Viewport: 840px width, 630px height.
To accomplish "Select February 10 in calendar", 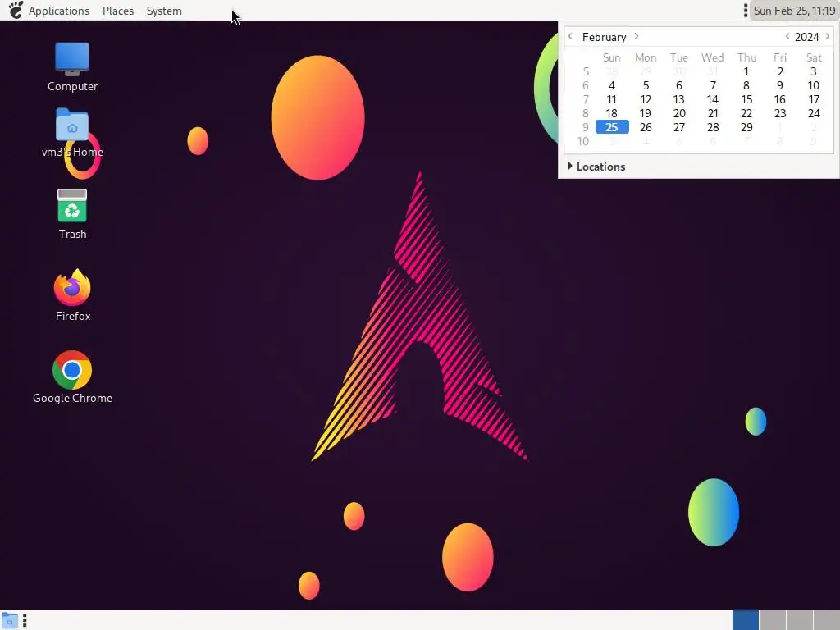I will coord(813,85).
